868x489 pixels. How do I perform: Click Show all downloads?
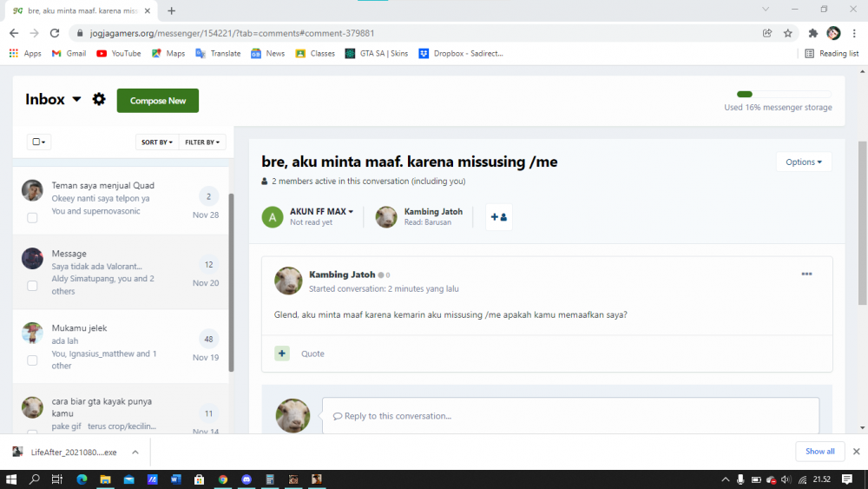(820, 452)
